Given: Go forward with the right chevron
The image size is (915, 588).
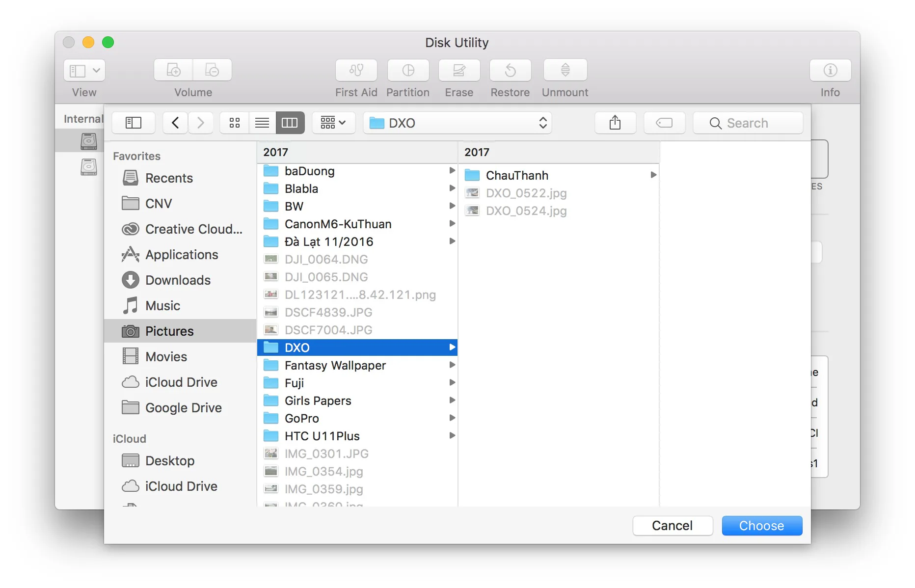Looking at the screenshot, I should pyautogui.click(x=200, y=123).
